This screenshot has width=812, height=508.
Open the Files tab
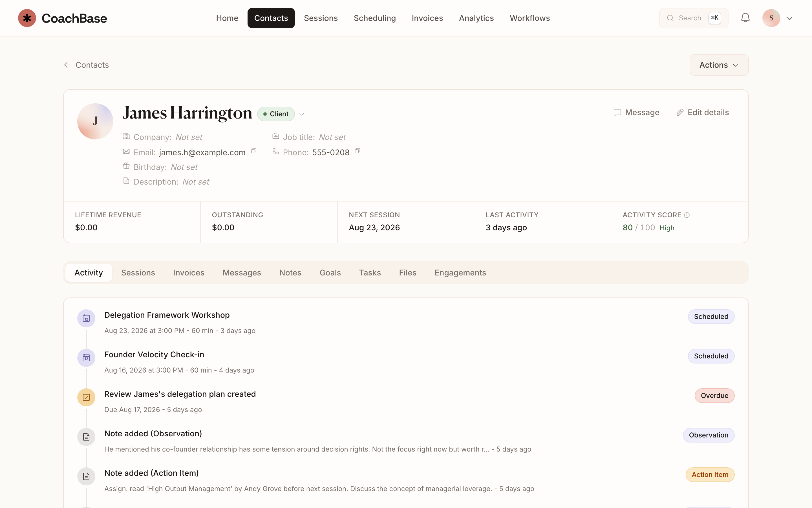(x=408, y=272)
